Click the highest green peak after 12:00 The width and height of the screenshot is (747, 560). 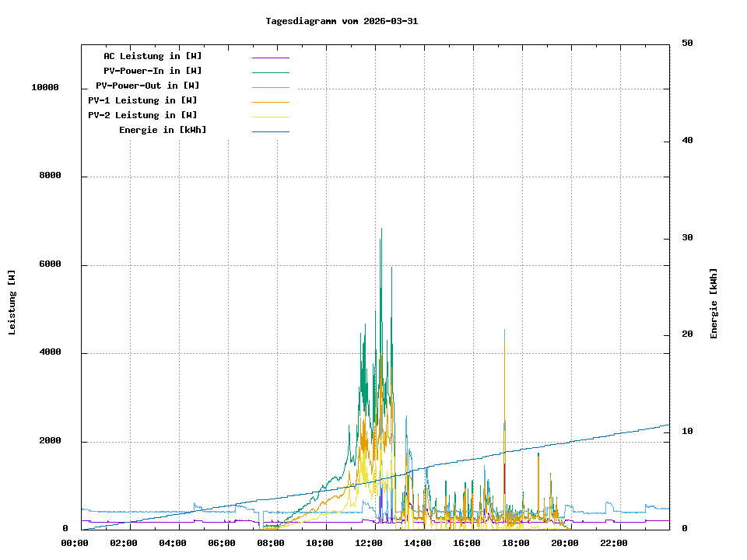pos(381,230)
